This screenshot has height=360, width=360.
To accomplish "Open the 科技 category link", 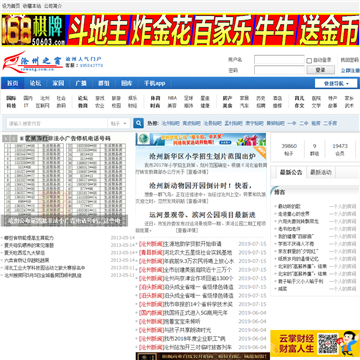I will [x=11, y=106].
